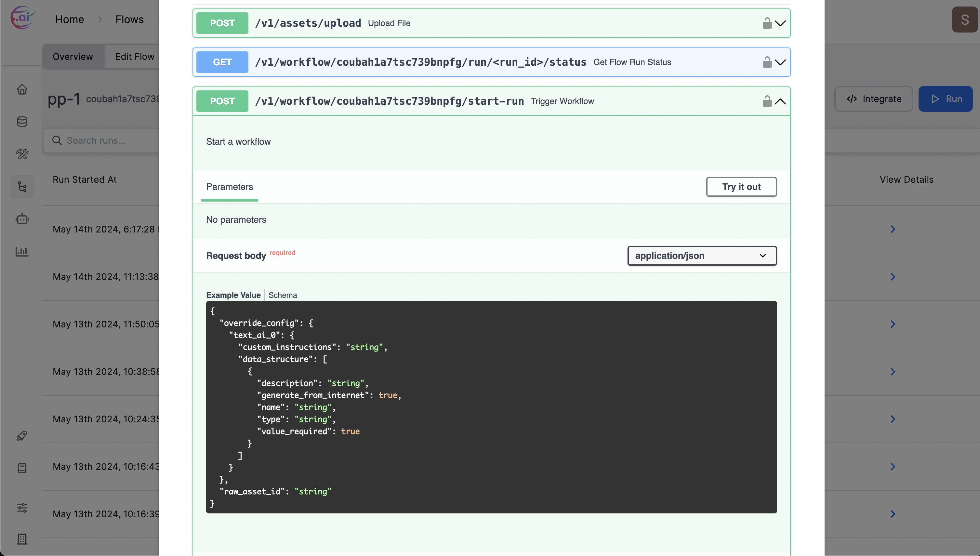Click the Upload File summary text
Screen dimensions: 980x556
point(389,23)
